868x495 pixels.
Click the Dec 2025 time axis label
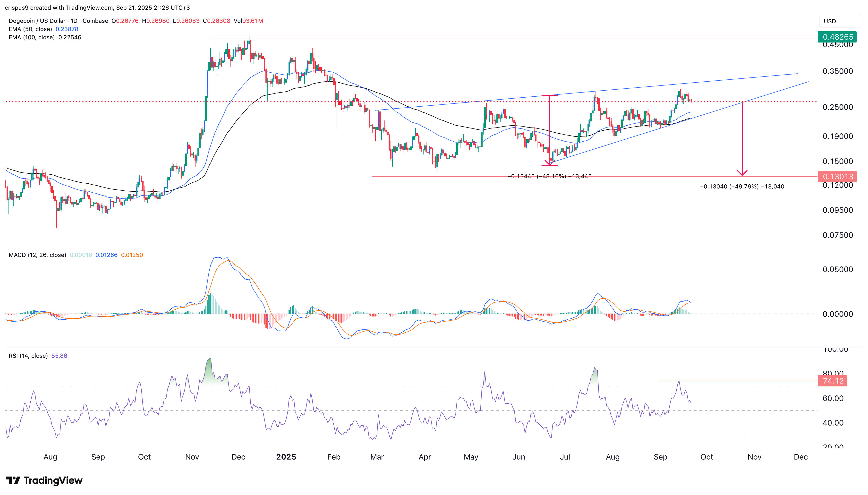pyautogui.click(x=800, y=457)
